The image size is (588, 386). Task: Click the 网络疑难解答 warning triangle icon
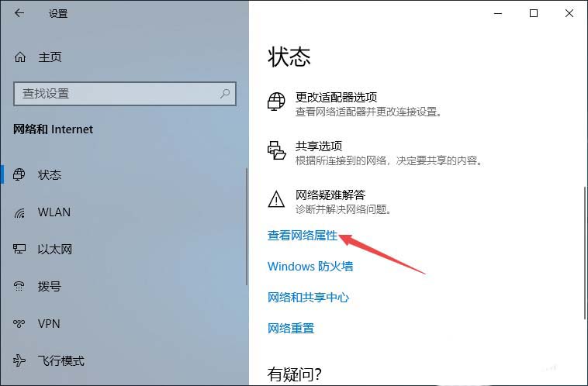click(x=276, y=199)
